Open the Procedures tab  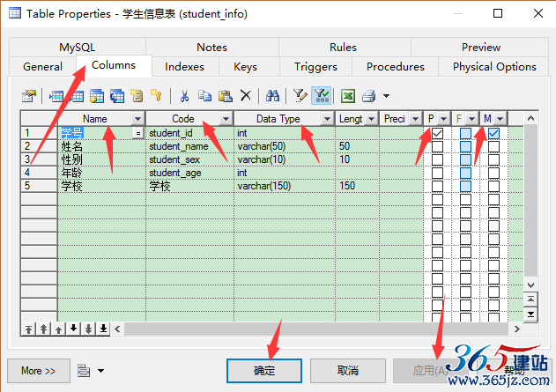396,67
